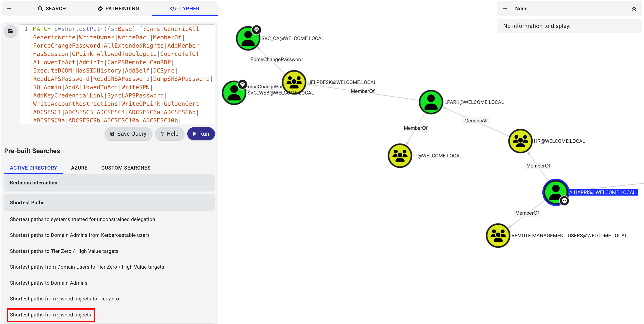Viewport: 644px width, 324px height.
Task: Click the SVC_CA user node icon
Action: tap(248, 38)
